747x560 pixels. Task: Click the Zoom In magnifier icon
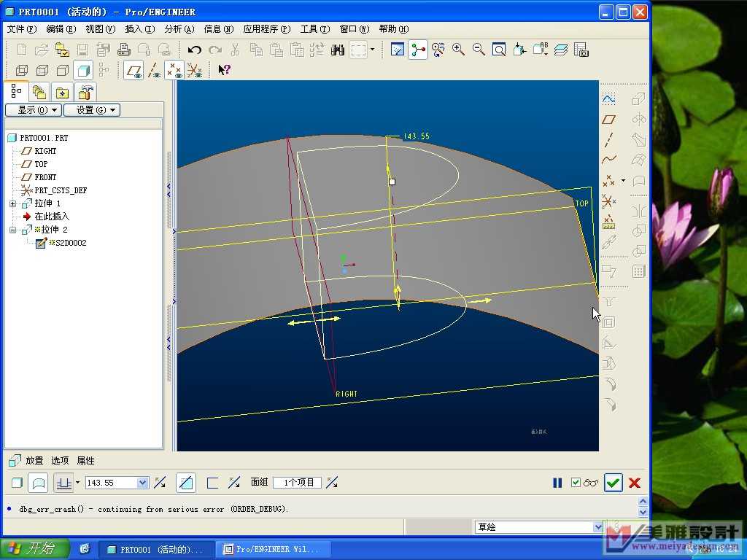pos(458,50)
